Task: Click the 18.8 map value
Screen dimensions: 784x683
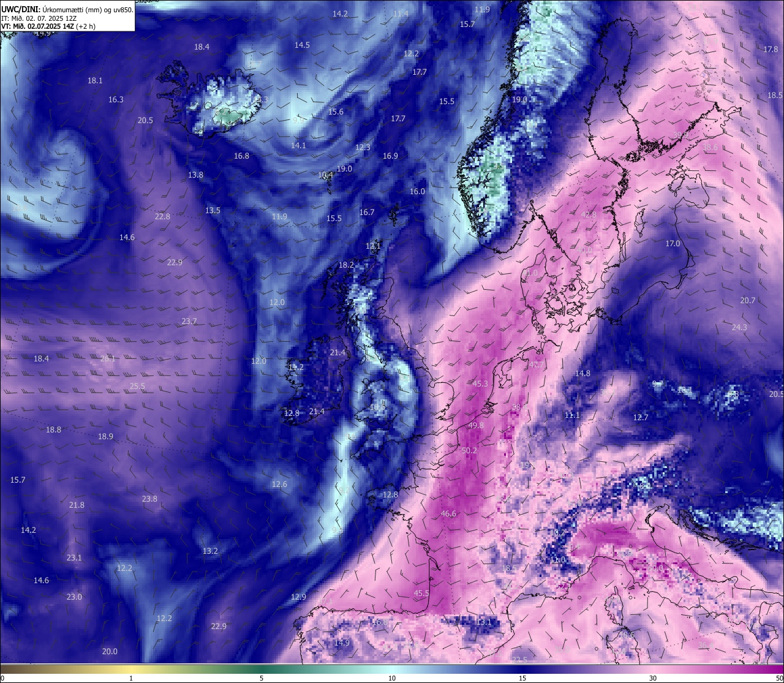Action: 54,429
